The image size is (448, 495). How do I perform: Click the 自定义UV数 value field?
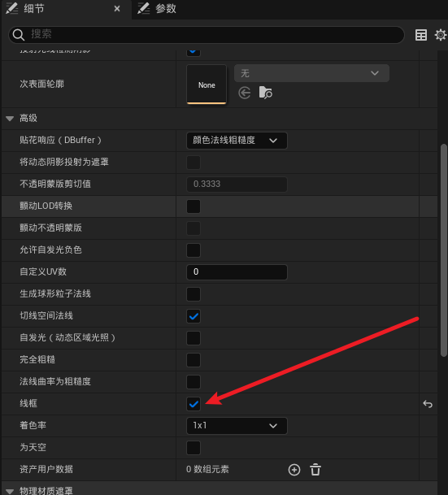click(x=237, y=272)
